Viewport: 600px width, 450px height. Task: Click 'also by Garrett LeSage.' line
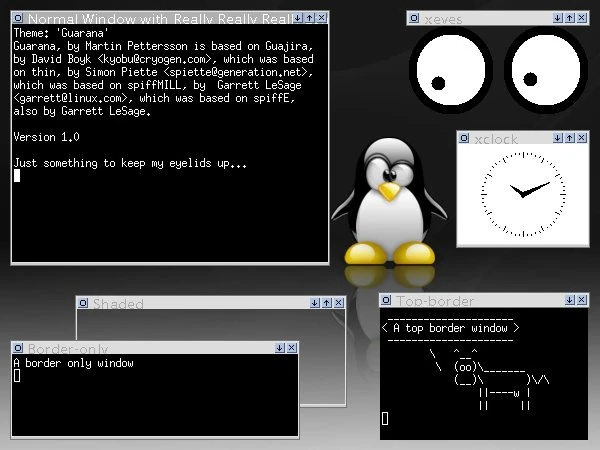coord(82,111)
